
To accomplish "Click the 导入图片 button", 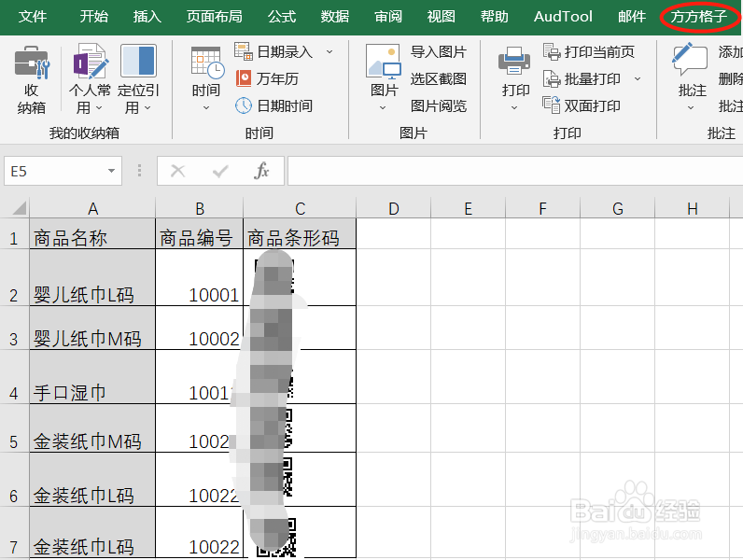I will pos(439,51).
